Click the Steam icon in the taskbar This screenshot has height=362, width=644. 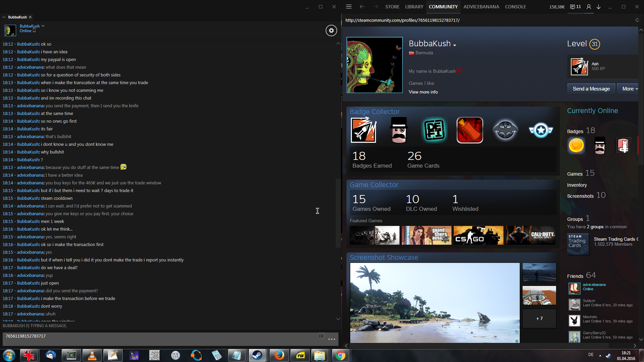(257, 355)
